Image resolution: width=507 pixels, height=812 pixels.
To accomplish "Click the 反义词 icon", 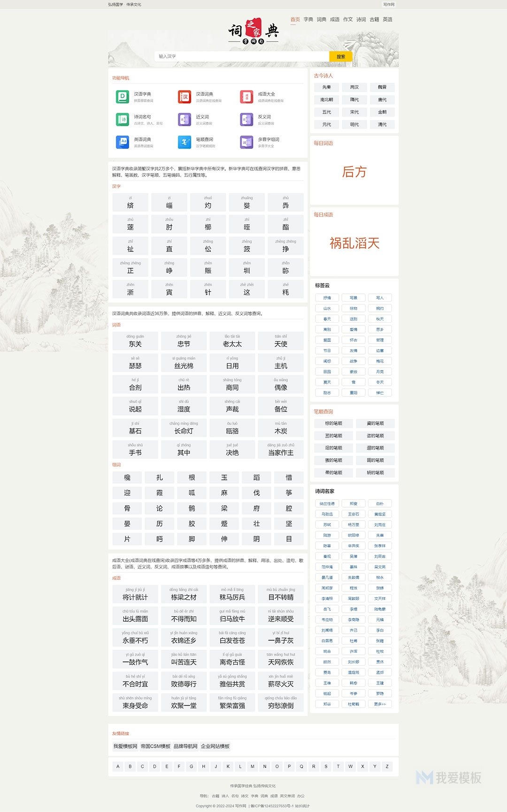I will [x=246, y=119].
